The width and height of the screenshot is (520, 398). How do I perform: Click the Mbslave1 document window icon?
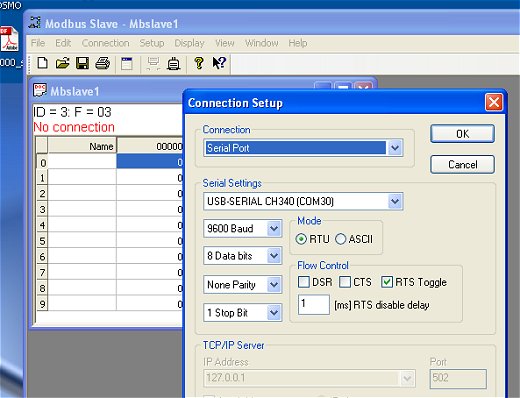40,90
